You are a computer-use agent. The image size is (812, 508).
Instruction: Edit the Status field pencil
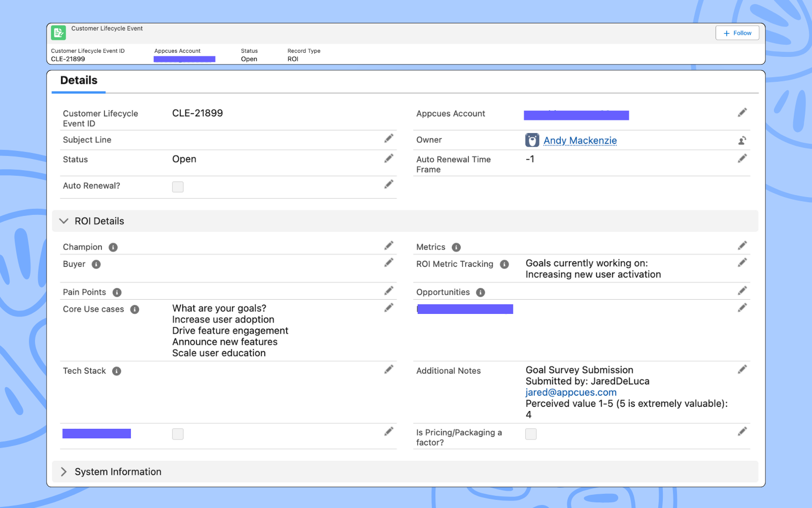click(389, 158)
